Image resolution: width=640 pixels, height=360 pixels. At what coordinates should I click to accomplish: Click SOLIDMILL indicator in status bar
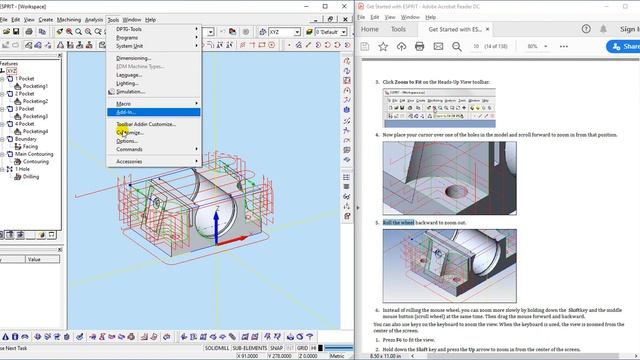pyautogui.click(x=217, y=348)
